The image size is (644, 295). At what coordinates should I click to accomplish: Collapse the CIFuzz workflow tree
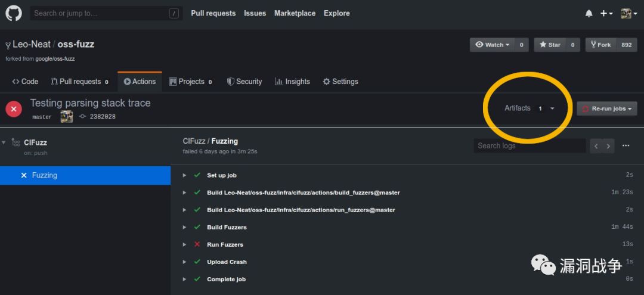(x=4, y=142)
